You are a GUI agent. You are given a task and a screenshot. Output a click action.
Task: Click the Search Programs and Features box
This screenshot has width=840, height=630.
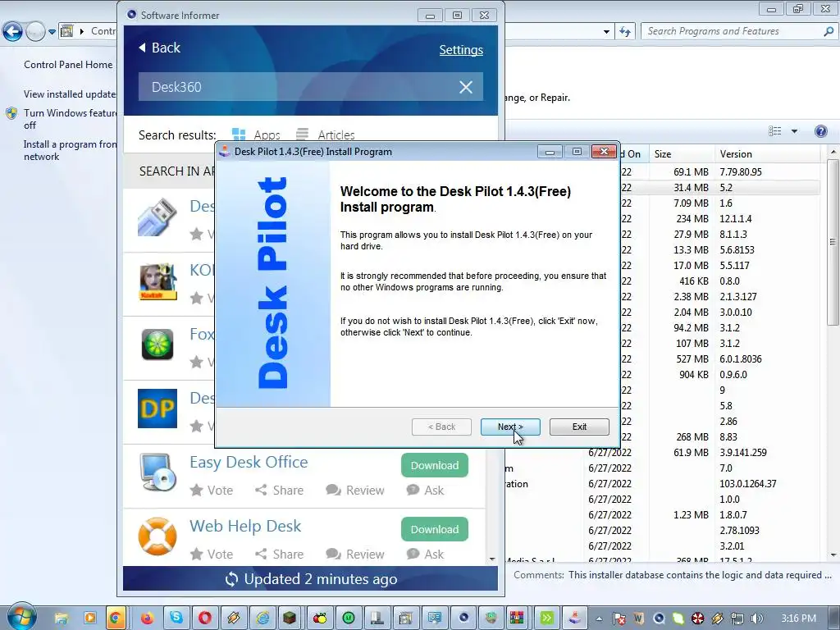tap(732, 31)
